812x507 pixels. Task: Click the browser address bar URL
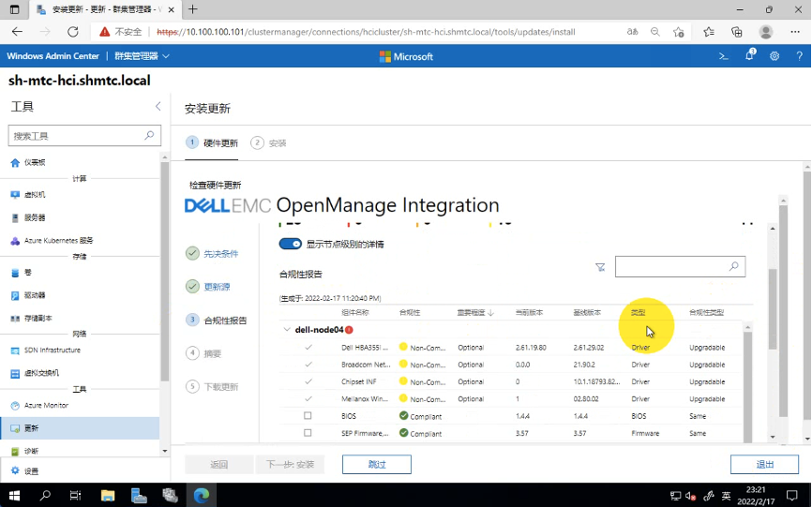(x=366, y=32)
